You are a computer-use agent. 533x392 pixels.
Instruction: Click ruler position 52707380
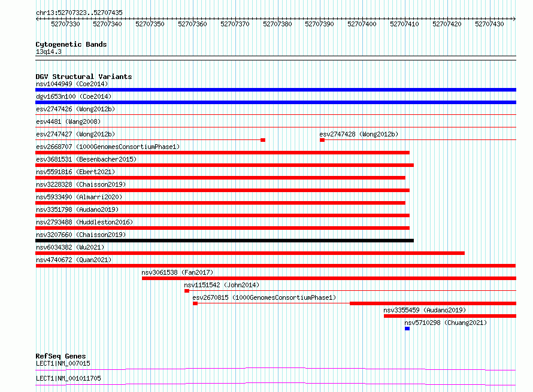click(x=277, y=24)
